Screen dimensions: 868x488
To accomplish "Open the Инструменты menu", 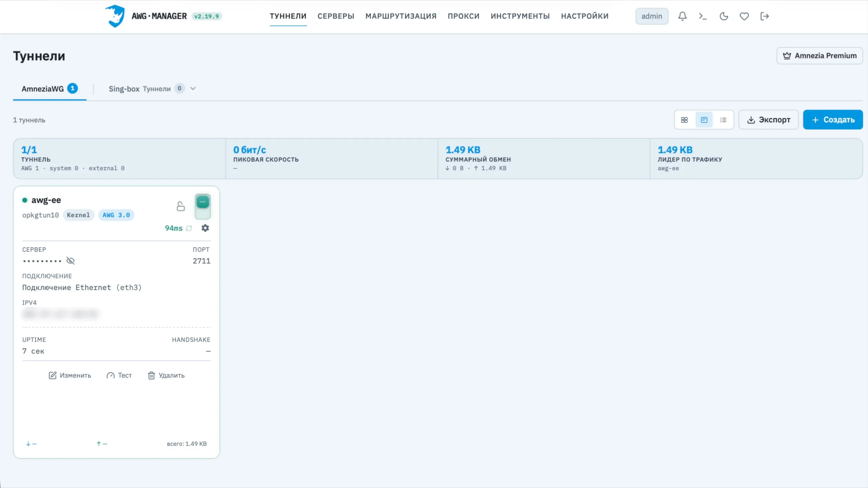I will click(x=520, y=16).
